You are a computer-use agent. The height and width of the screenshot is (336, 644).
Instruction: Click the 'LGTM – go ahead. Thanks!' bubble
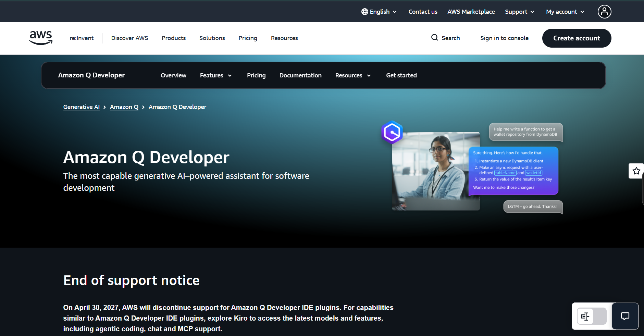click(x=533, y=207)
